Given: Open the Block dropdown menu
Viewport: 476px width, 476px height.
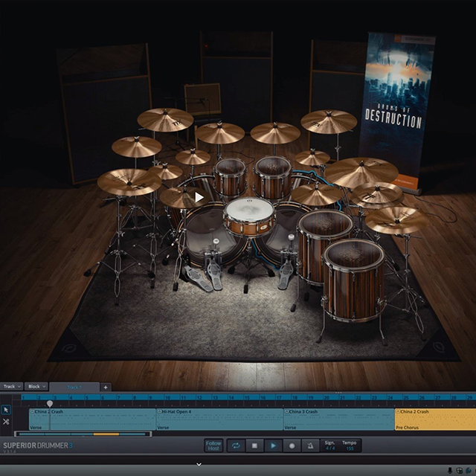Looking at the screenshot, I should pyautogui.click(x=36, y=387).
